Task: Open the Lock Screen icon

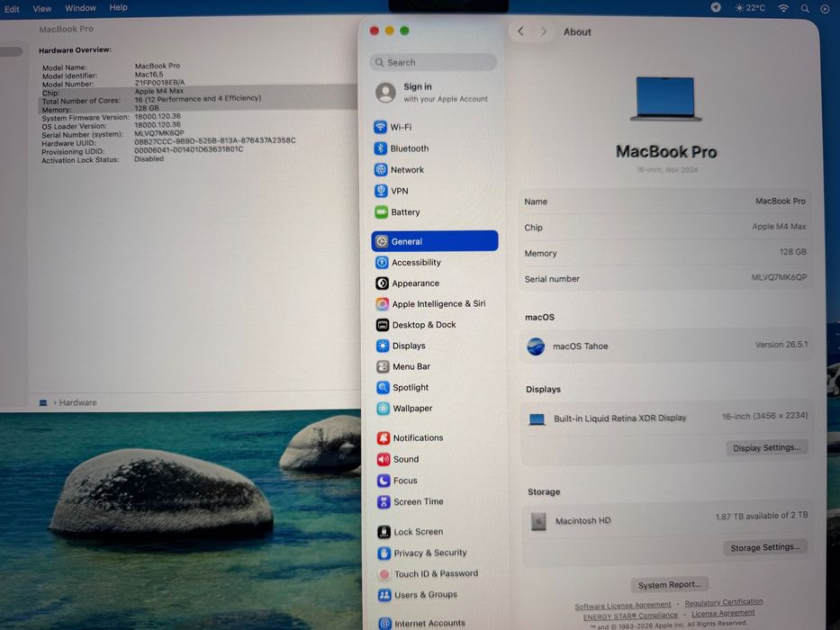Action: 384,532
